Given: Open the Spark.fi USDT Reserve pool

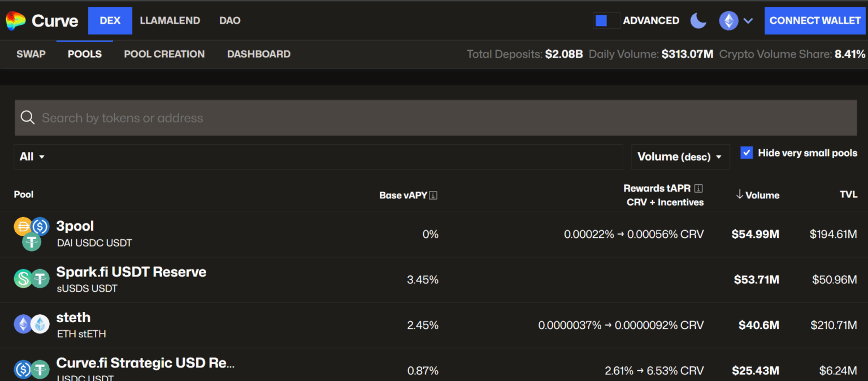Looking at the screenshot, I should pyautogui.click(x=131, y=272).
